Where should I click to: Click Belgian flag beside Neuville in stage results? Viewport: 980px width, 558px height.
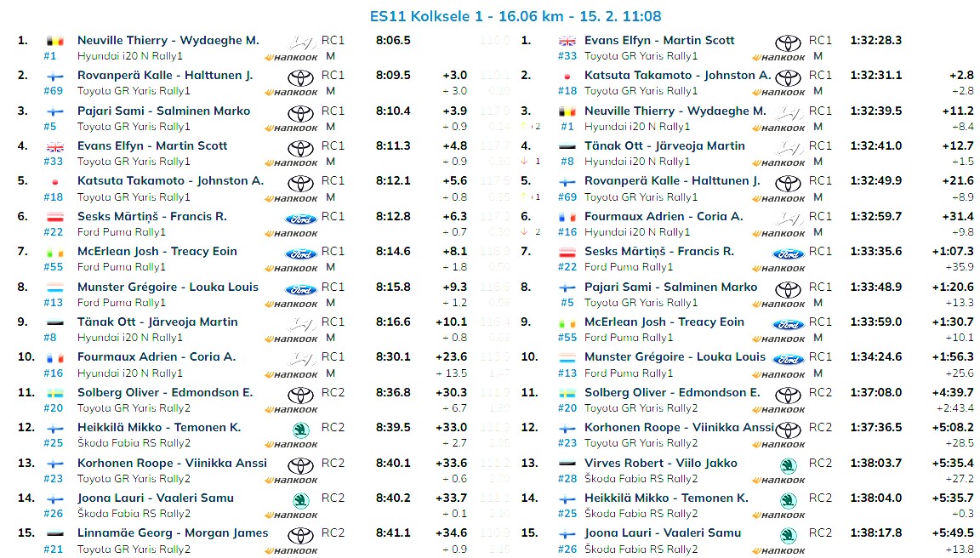56,41
